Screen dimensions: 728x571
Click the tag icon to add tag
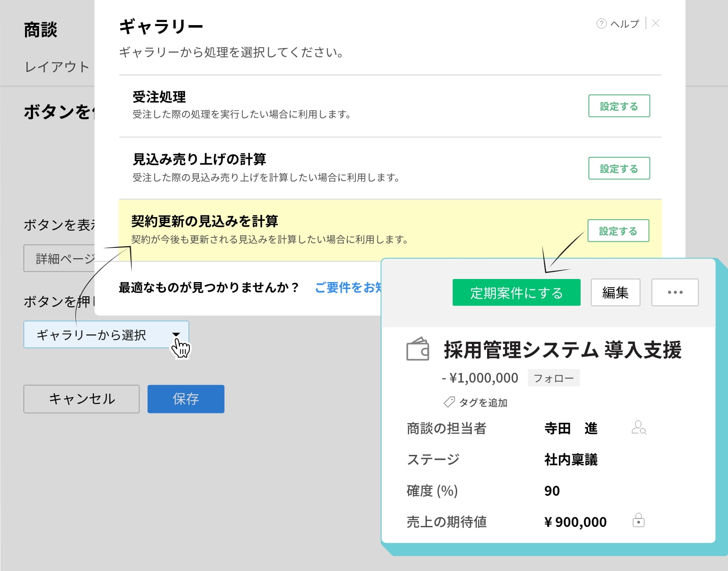[x=449, y=402]
